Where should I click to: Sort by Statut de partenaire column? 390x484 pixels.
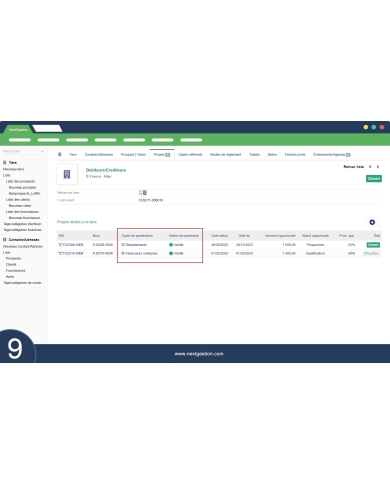click(184, 236)
